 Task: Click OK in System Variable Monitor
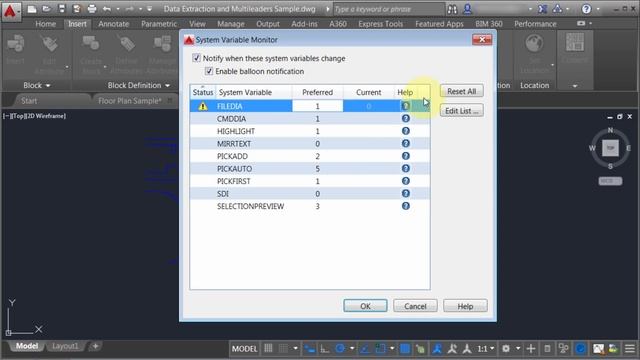coord(365,306)
